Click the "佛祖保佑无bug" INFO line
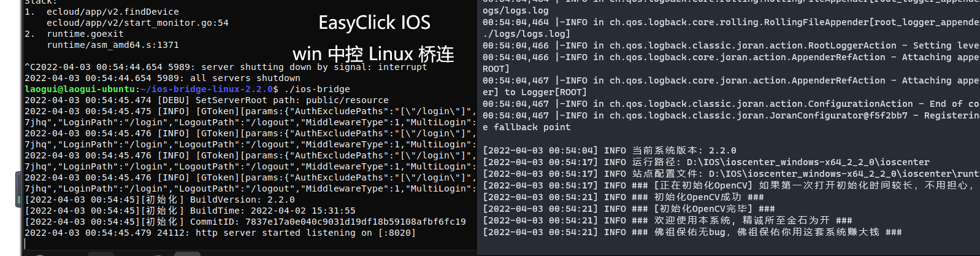 (x=692, y=232)
